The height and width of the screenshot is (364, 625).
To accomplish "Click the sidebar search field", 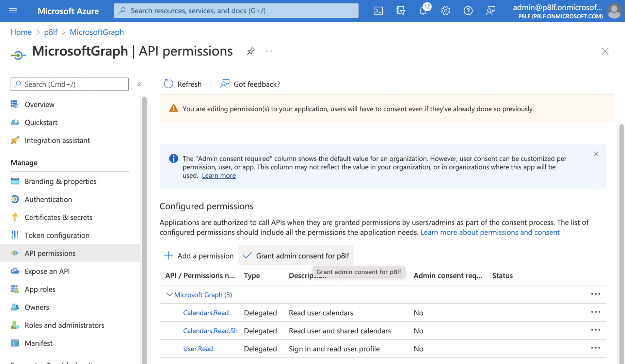I will pyautogui.click(x=70, y=84).
